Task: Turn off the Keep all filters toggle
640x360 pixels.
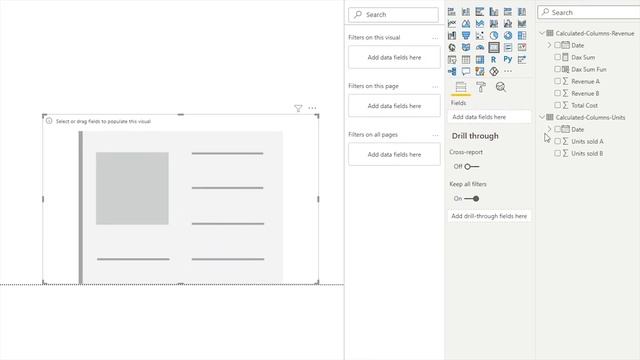Action: [471, 199]
